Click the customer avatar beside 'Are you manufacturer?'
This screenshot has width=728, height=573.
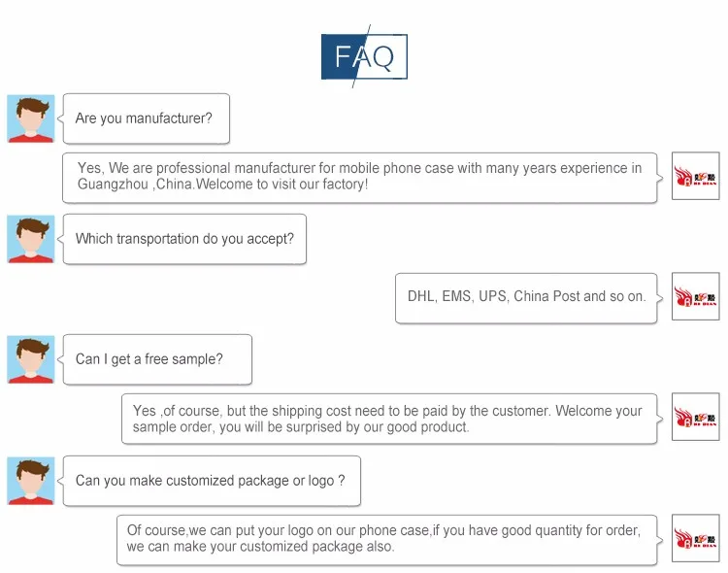coord(31,118)
